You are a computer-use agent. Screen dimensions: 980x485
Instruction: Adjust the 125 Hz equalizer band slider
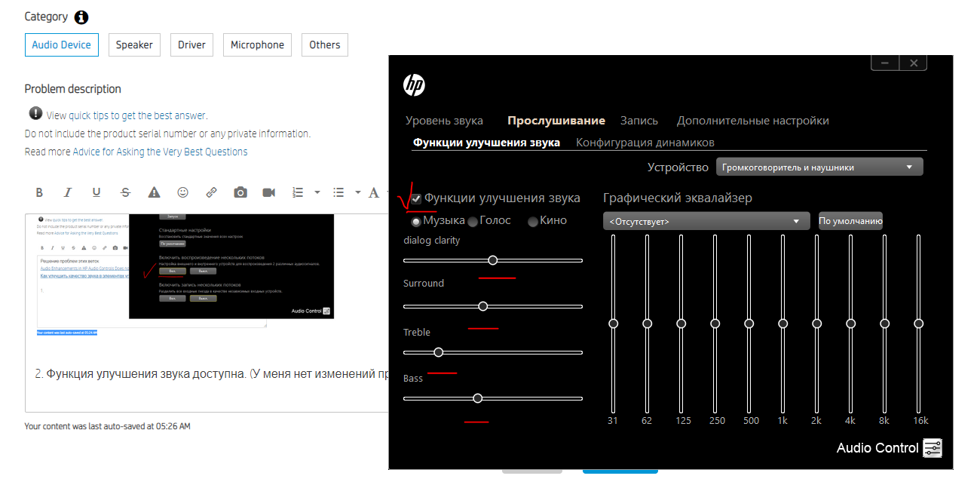click(681, 323)
